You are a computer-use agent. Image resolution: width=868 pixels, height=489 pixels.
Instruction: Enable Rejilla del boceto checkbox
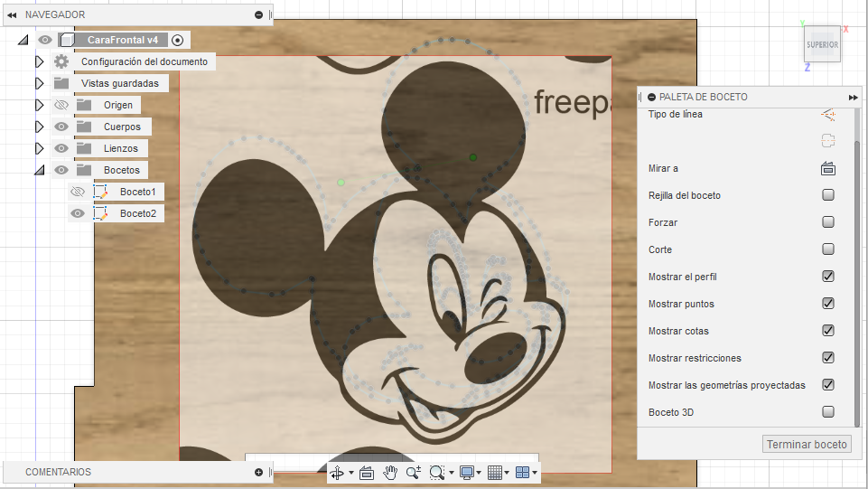pos(828,195)
